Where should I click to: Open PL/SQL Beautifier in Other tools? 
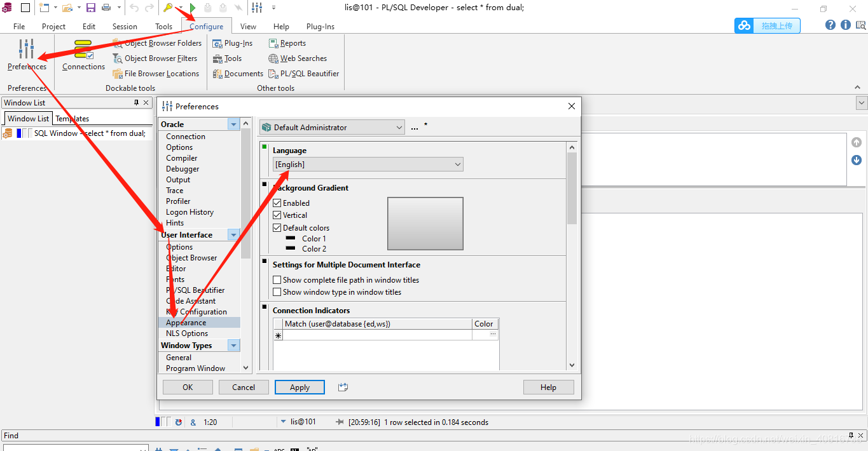[x=304, y=74]
